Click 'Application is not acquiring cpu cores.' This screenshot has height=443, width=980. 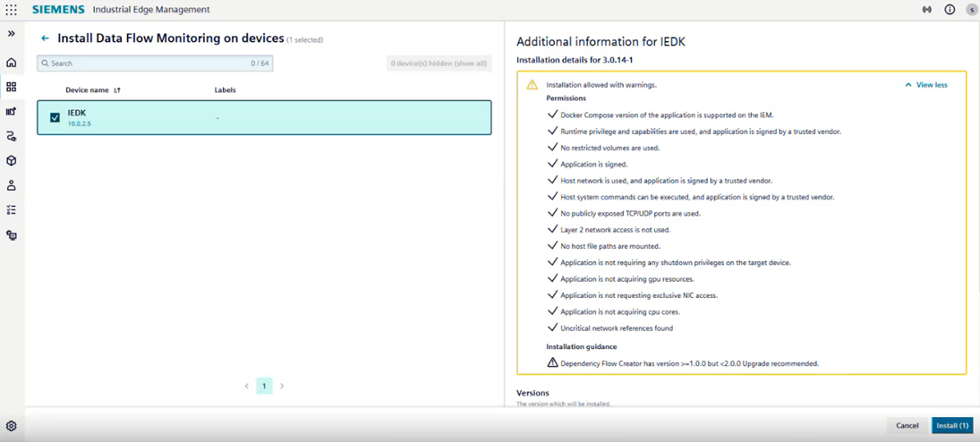coord(620,311)
